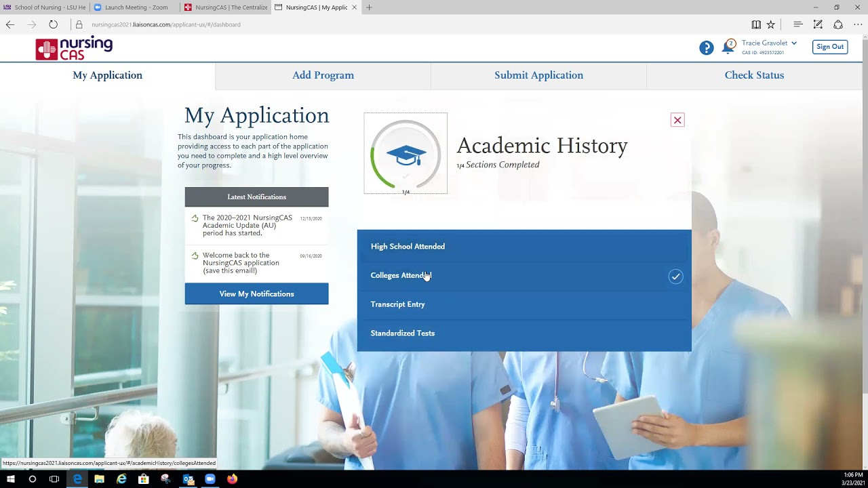Click the Edge icon in the taskbar
868x488 pixels.
(77, 479)
